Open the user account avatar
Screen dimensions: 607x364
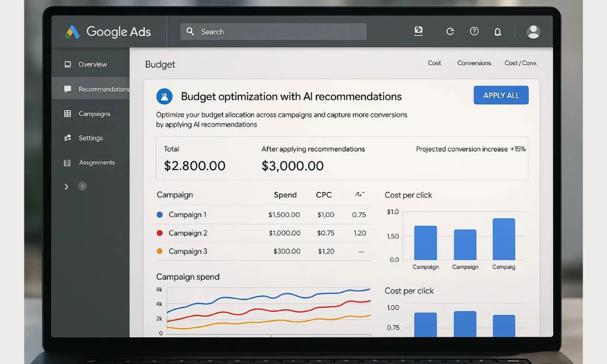coord(533,32)
